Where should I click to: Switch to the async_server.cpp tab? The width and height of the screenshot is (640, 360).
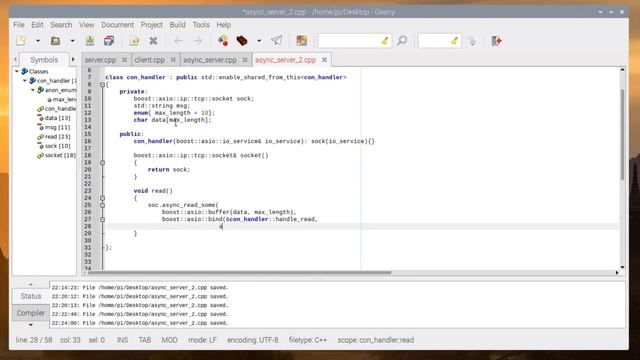210,60
